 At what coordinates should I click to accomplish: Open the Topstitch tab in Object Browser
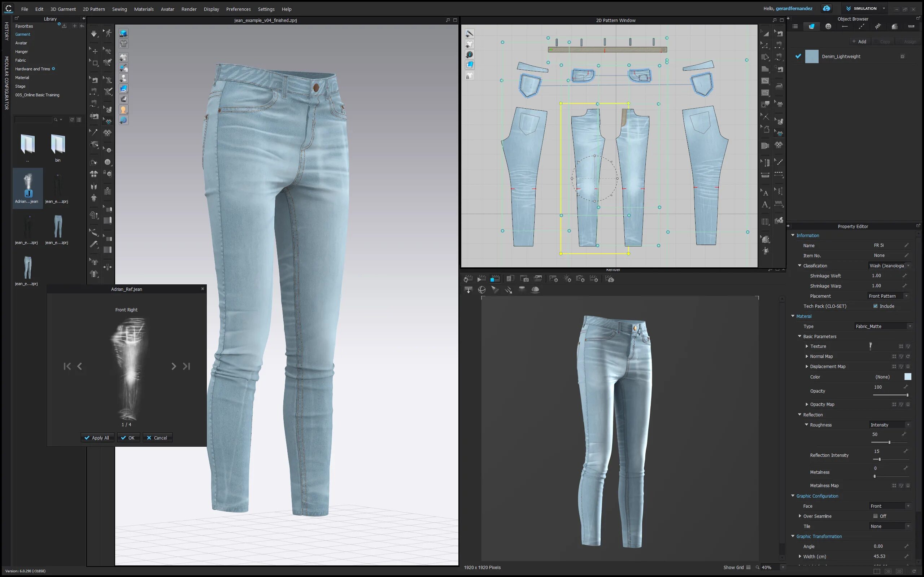[x=862, y=26]
